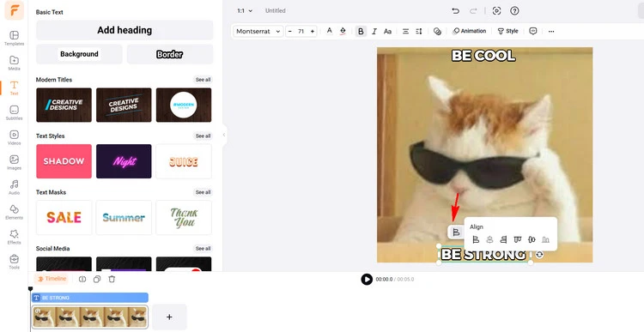
Task: Open the text highlight color picker
Action: tap(343, 31)
